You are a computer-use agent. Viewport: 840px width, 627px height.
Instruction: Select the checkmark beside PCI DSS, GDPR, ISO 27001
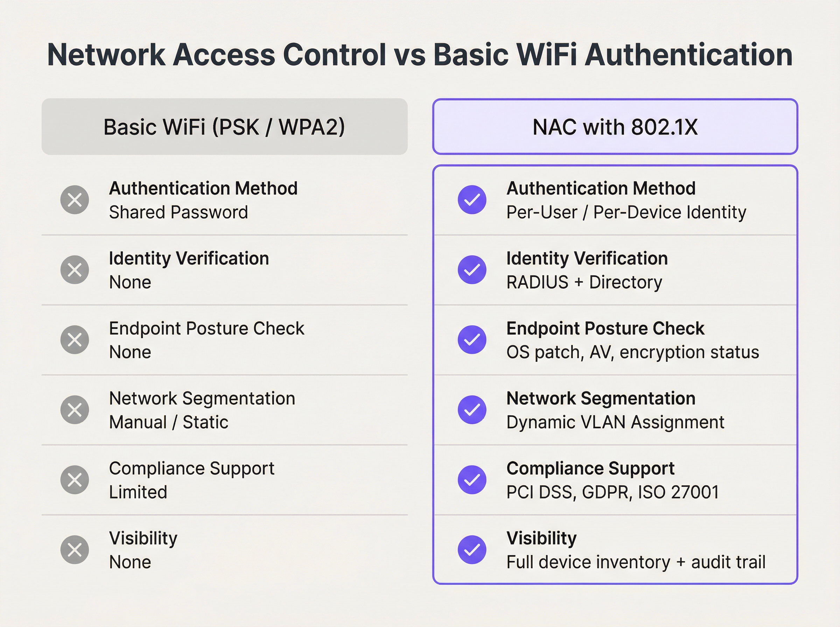472,480
